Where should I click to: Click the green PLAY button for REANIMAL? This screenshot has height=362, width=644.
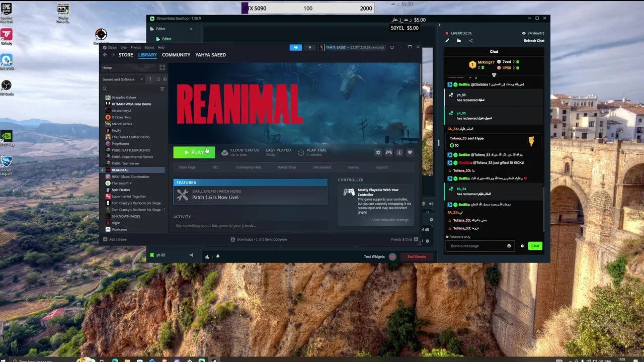click(194, 152)
